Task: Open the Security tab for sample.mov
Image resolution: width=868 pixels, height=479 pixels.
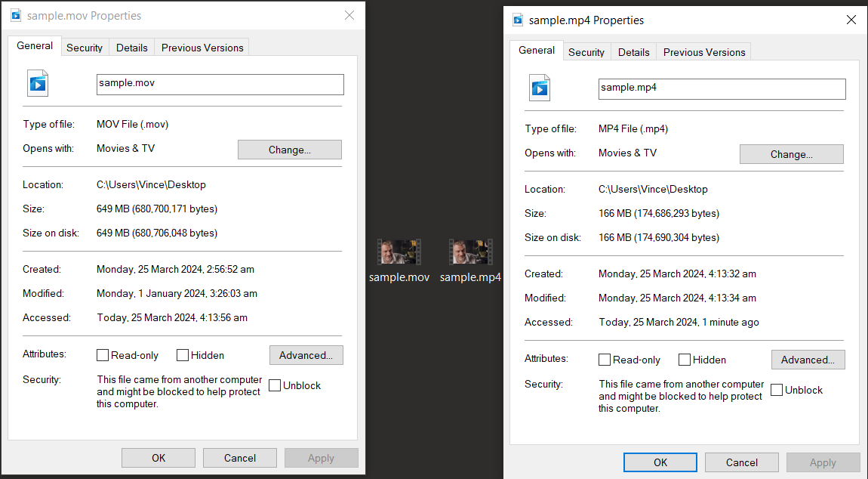Action: pos(85,47)
